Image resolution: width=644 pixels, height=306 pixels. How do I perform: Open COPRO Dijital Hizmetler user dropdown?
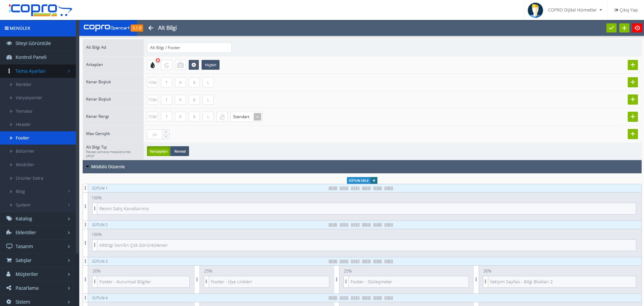point(575,10)
